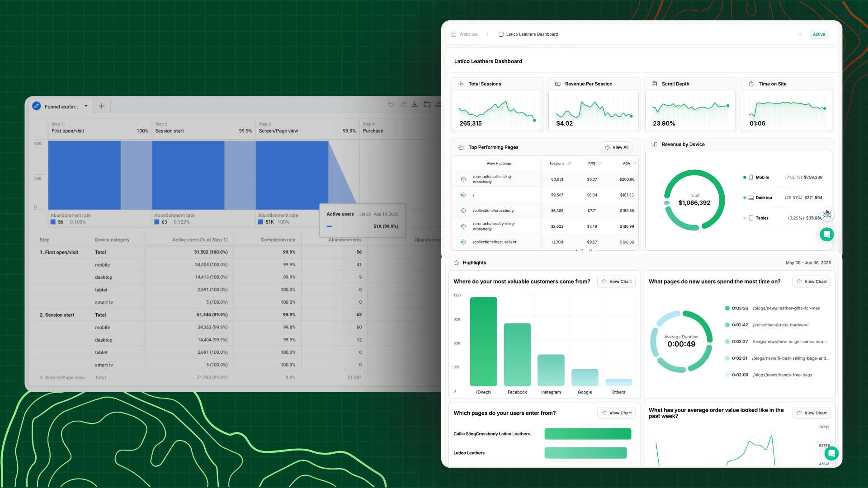Viewport: 868px width, 488px height.
Task: Open the AOV column filter
Action: pos(635,164)
